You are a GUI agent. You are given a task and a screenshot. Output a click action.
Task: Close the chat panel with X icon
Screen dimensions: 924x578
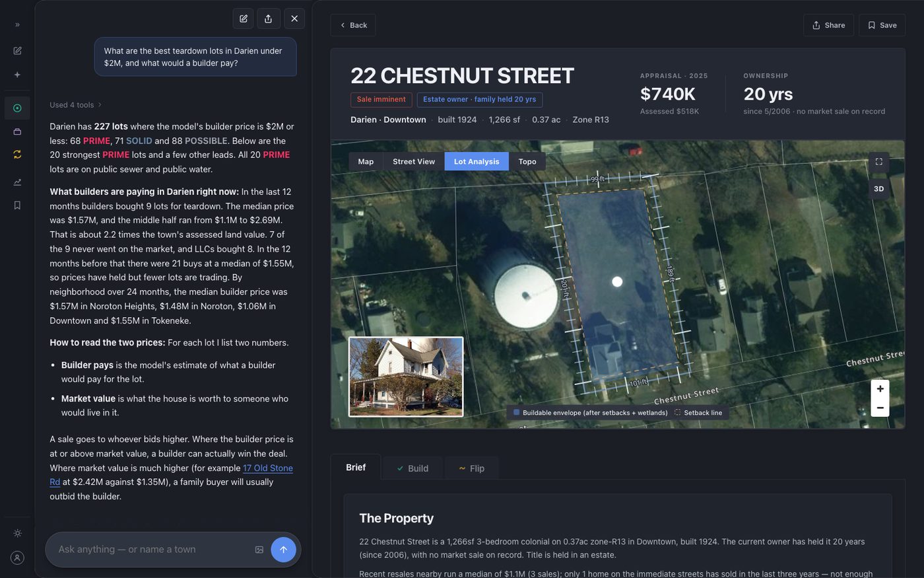tap(294, 18)
